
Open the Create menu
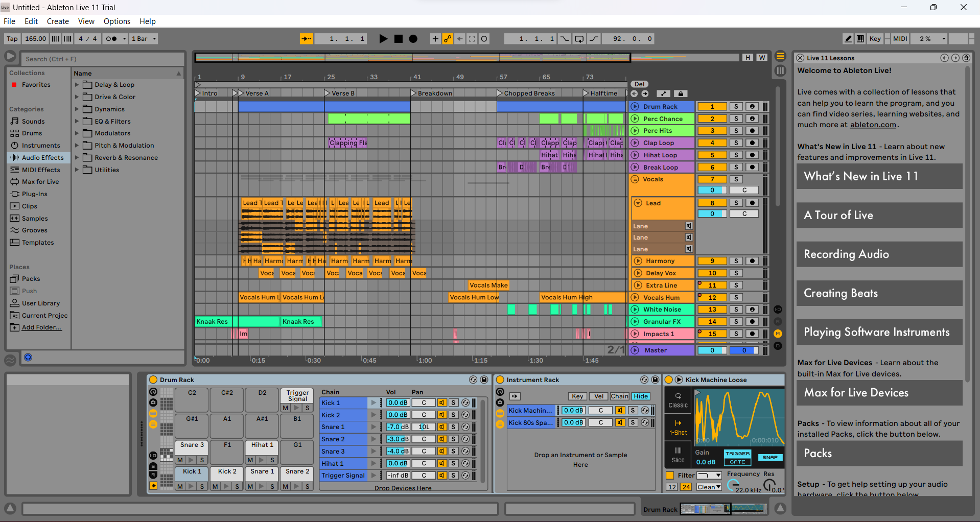click(58, 21)
